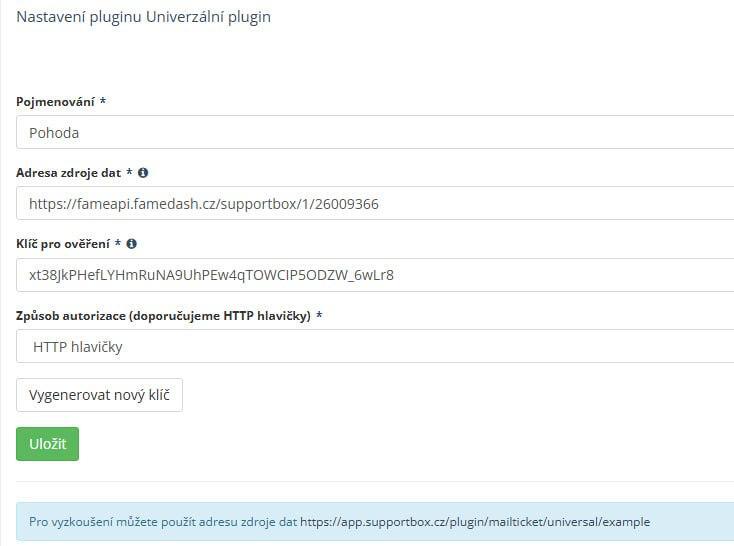The height and width of the screenshot is (546, 734).
Task: Click the Adresa zdroje dat label text
Action: click(68, 173)
